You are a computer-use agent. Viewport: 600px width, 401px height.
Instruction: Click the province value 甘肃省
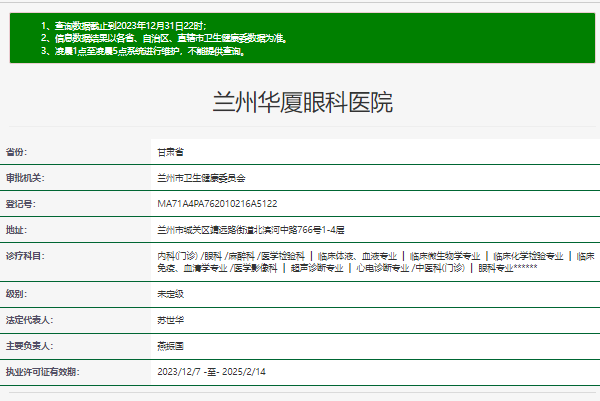[x=171, y=152]
